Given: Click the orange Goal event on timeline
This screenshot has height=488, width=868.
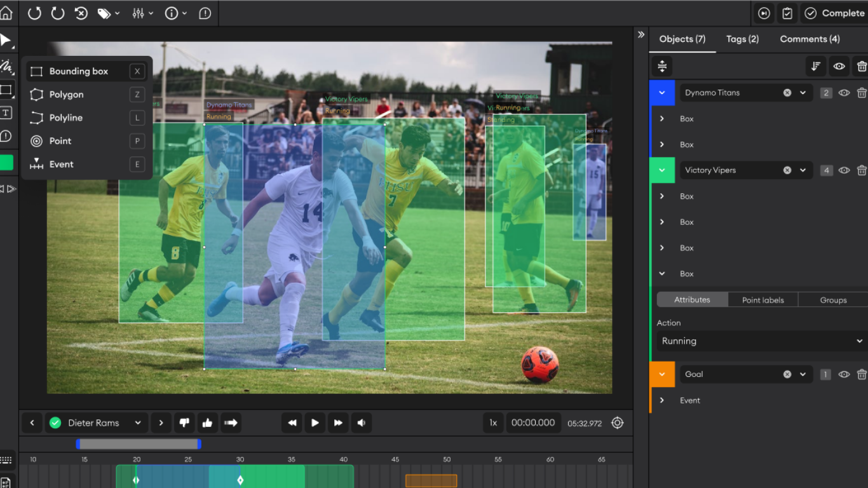Looking at the screenshot, I should 431,480.
